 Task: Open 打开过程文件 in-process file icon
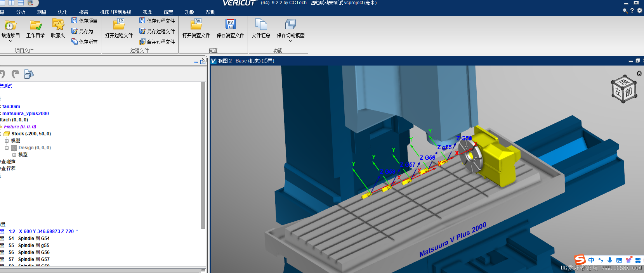(119, 24)
